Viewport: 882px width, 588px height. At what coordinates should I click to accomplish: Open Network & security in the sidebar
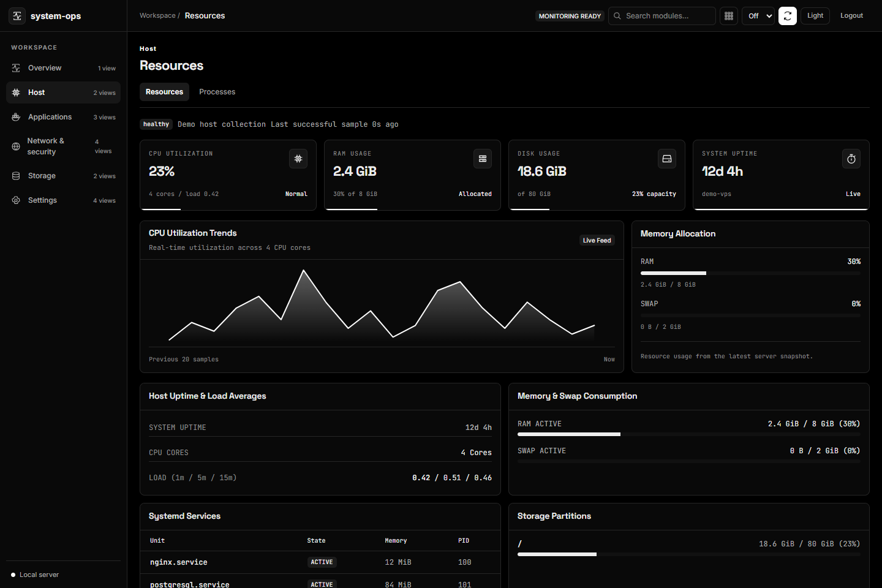point(63,146)
